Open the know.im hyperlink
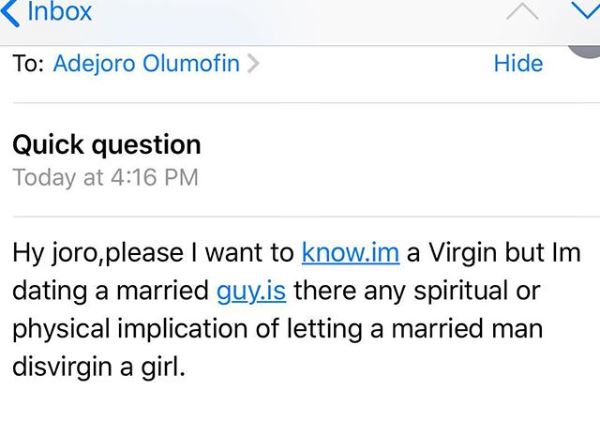The image size is (600, 445). [350, 252]
